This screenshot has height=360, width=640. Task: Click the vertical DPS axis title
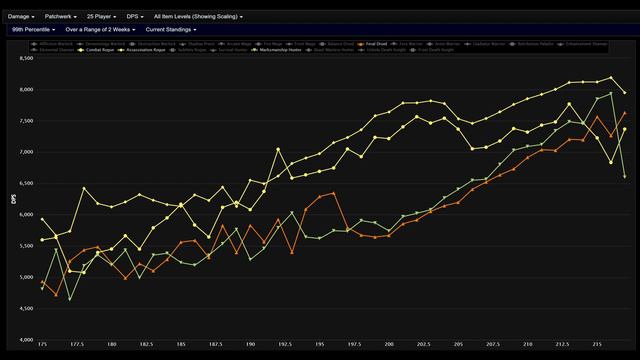[13, 199]
